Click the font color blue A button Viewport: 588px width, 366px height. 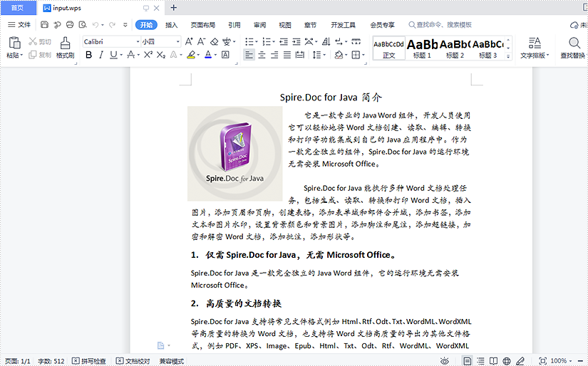coord(208,55)
